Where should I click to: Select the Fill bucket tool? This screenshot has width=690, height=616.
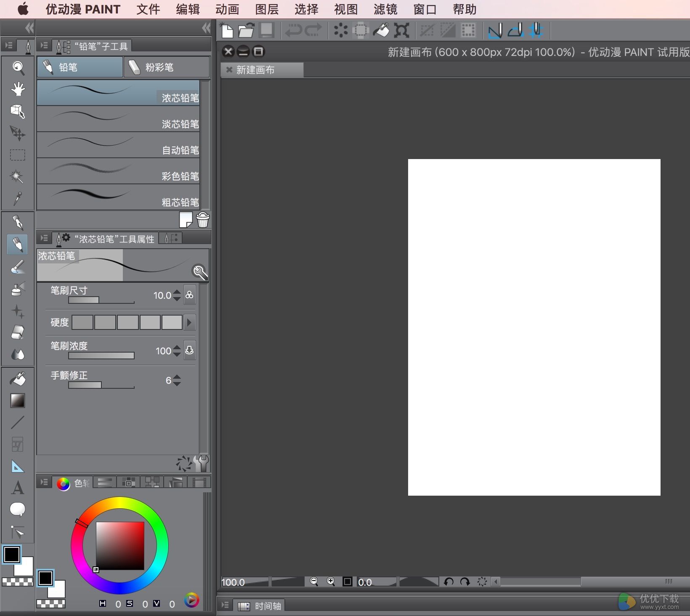pos(18,379)
